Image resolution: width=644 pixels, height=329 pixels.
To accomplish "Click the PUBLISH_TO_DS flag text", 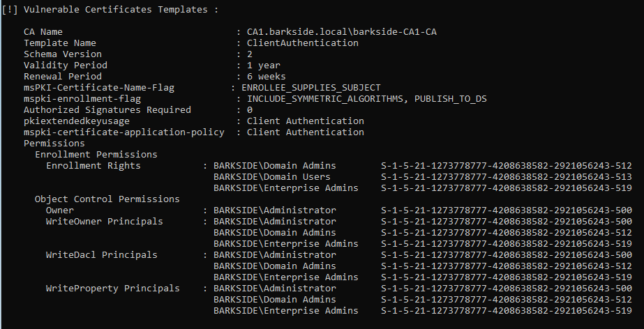I will (450, 98).
